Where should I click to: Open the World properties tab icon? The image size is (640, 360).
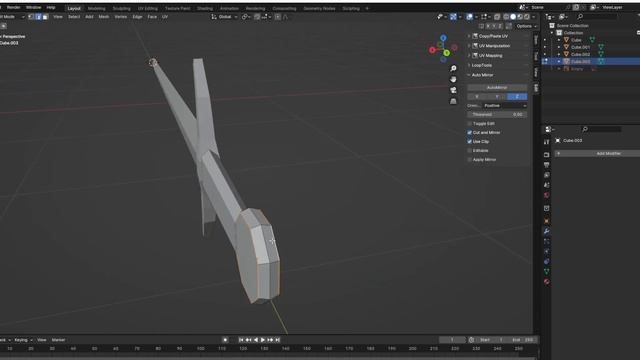547,196
